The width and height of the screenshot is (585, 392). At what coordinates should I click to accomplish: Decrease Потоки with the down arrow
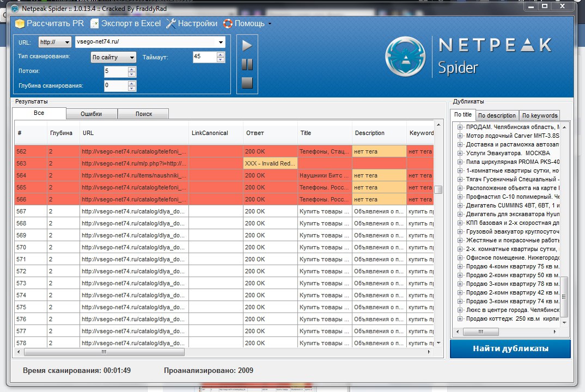click(x=132, y=74)
